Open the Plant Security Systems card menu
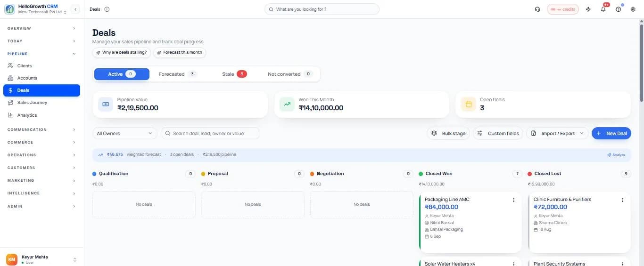The image size is (644, 266). (622, 264)
